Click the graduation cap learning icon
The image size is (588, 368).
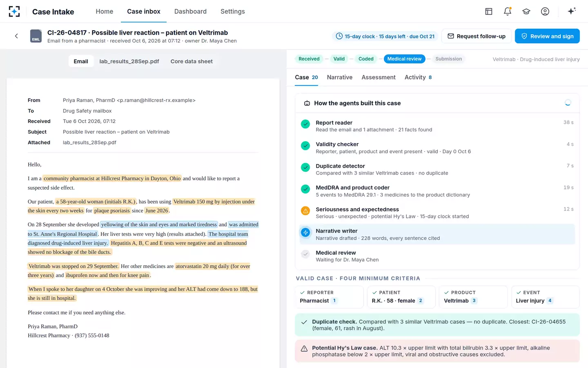[526, 11]
